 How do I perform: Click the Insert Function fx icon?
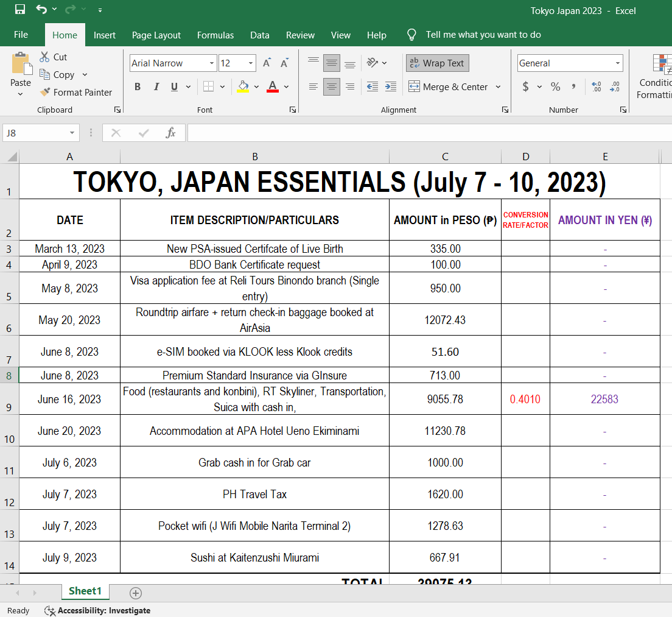[170, 133]
